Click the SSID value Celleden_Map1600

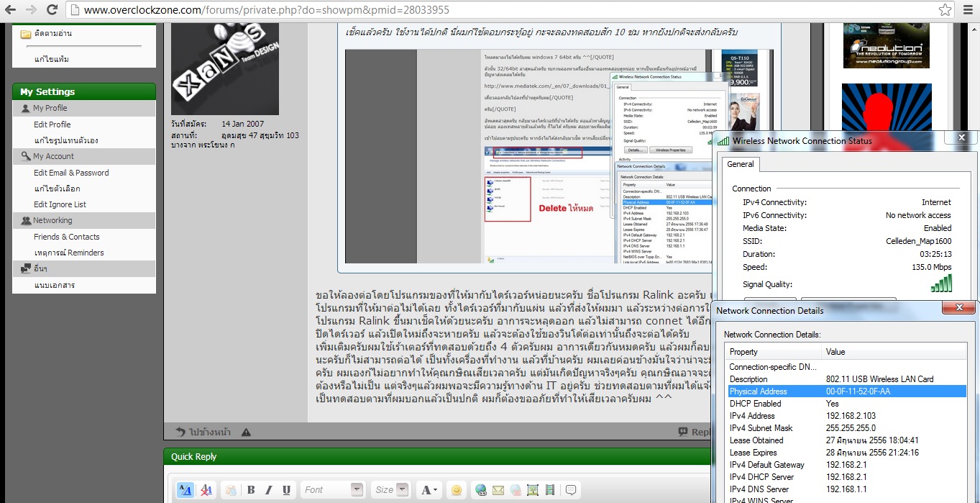(x=918, y=241)
